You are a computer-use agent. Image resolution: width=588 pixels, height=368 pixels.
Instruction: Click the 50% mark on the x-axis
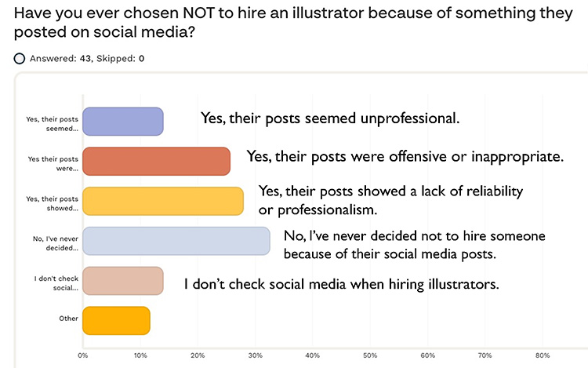coord(370,355)
